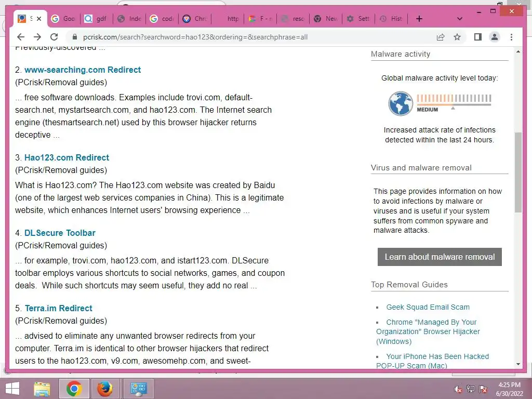Open DLSecure Toolbar result
This screenshot has height=399, width=532.
pos(60,233)
